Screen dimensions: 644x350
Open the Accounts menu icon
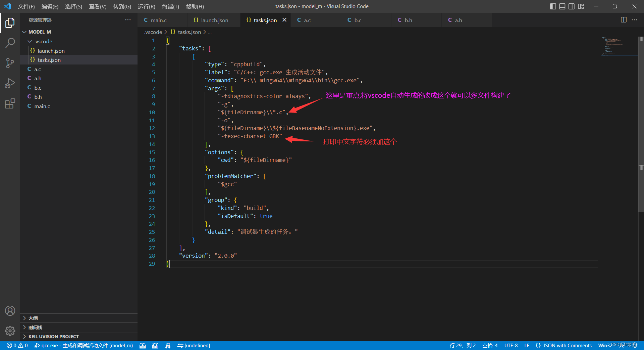pos(10,311)
